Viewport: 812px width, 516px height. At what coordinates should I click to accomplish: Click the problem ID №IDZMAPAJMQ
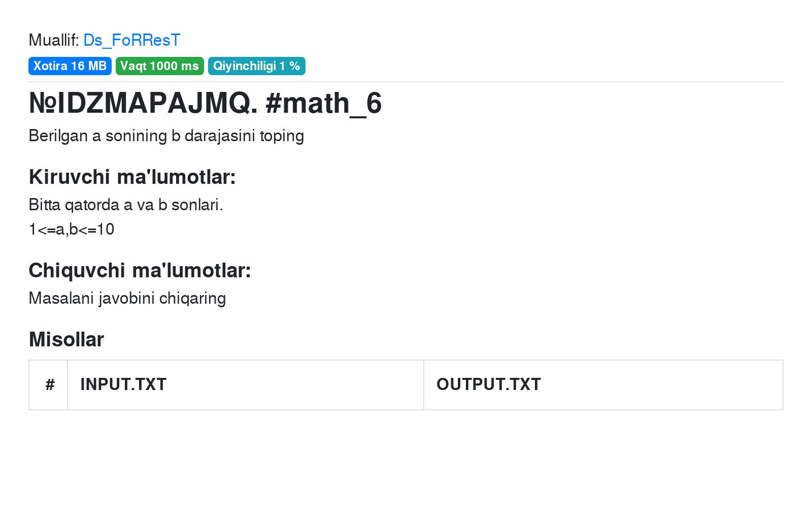coord(144,104)
